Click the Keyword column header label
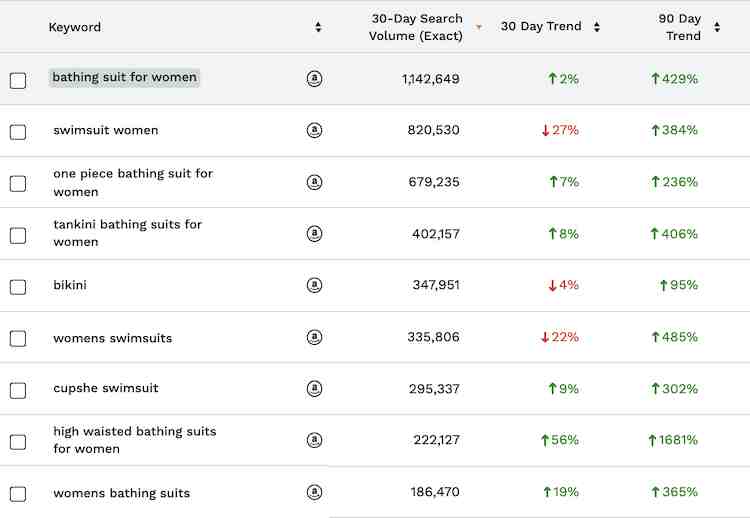750x518 pixels. 75,27
